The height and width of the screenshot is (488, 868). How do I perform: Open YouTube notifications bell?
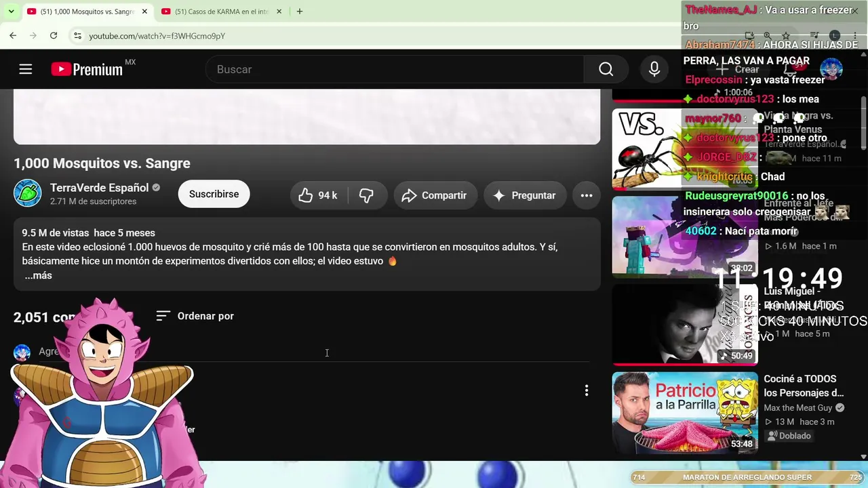click(x=791, y=69)
